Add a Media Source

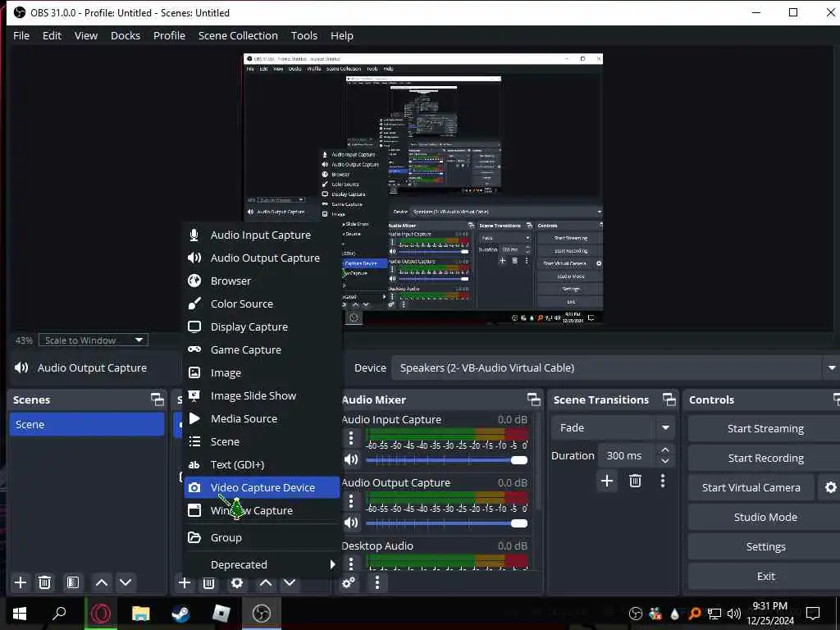click(x=262, y=419)
